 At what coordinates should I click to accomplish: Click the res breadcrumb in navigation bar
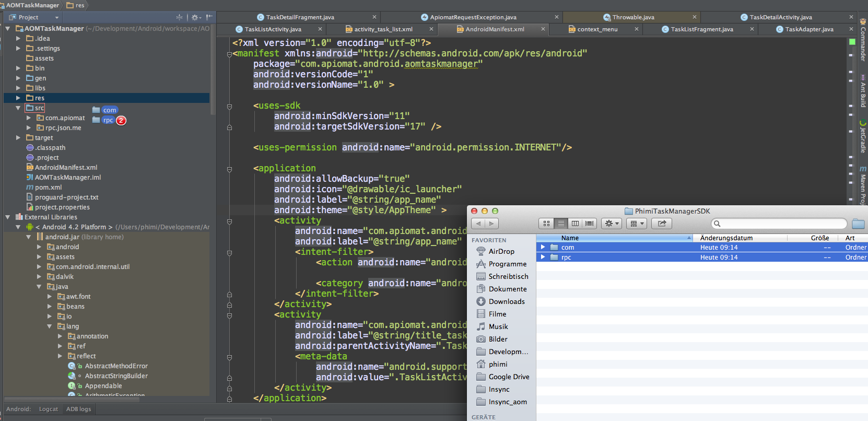(x=75, y=5)
